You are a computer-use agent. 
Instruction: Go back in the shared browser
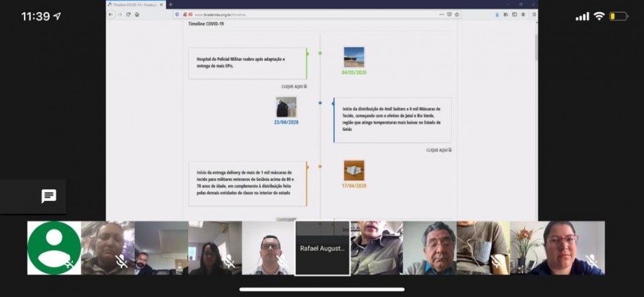click(x=111, y=15)
